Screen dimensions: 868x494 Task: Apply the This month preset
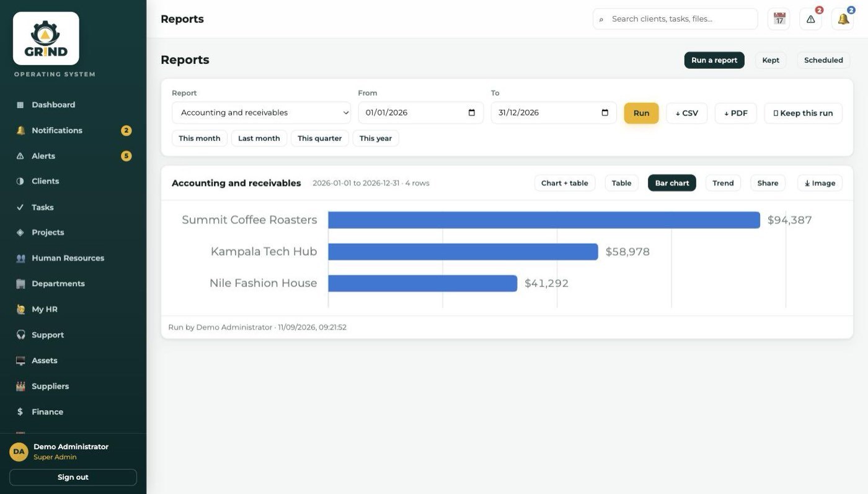[200, 138]
